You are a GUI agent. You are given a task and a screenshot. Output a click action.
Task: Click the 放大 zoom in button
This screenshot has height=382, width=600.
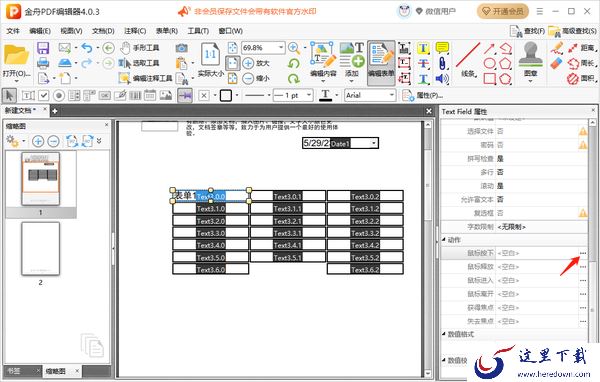(256, 63)
